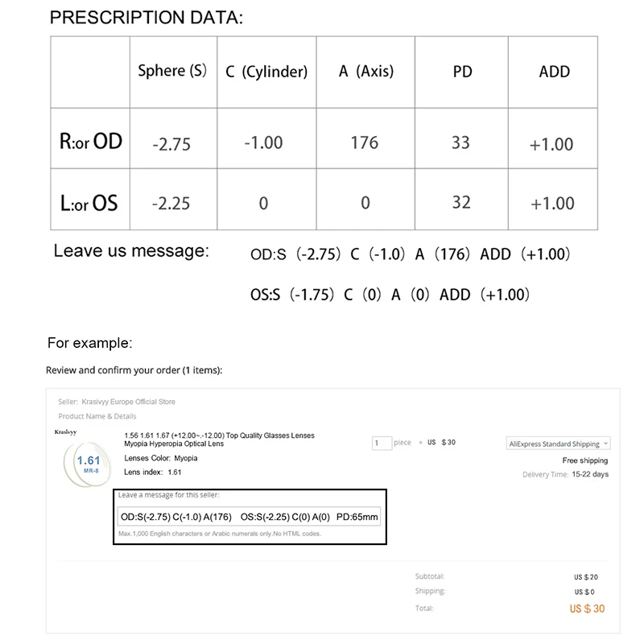Open the Top Quality Glasses Lenses product title
The image size is (644, 644).
pos(219,440)
